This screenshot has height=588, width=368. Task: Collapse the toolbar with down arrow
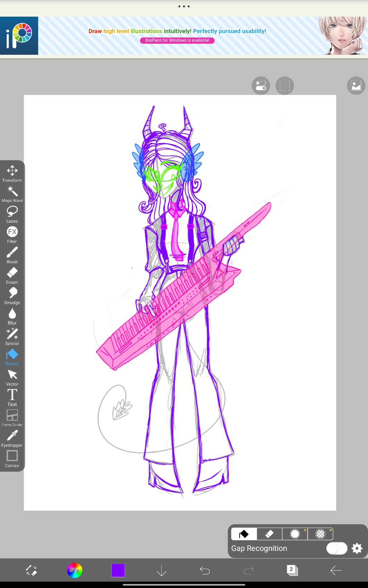coord(161,570)
